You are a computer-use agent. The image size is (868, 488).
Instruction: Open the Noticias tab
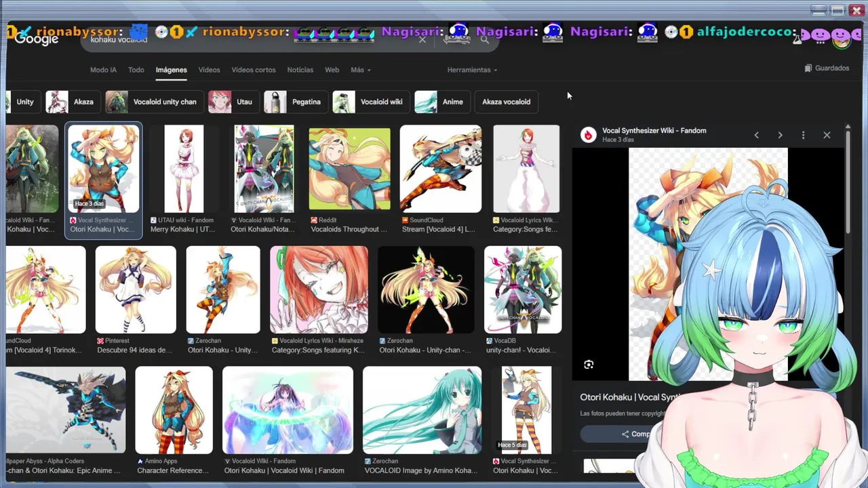(x=300, y=70)
